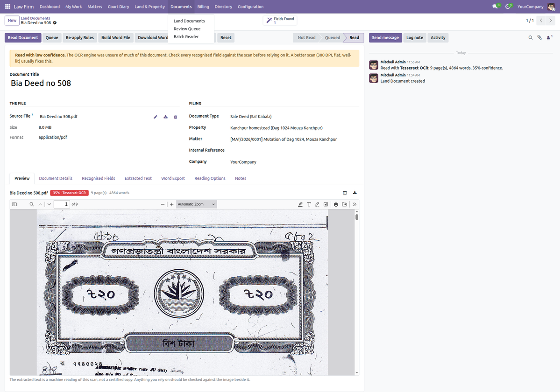Viewport: 560px width, 392px height.
Task: Print the PDF document
Action: click(336, 204)
